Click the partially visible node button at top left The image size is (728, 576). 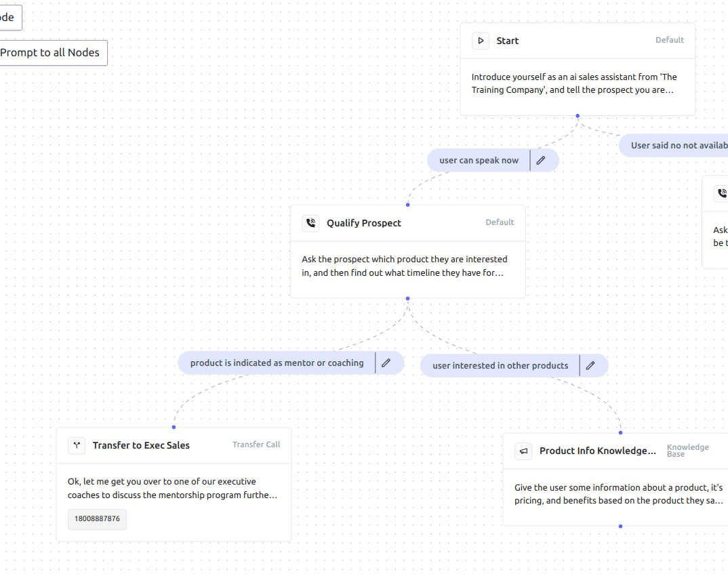[9, 17]
